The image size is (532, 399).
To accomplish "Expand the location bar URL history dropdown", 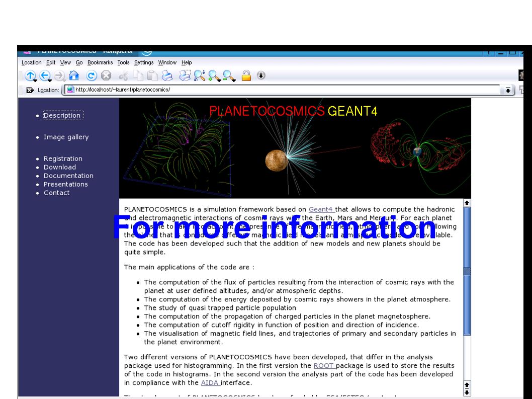I will pyautogui.click(x=507, y=90).
